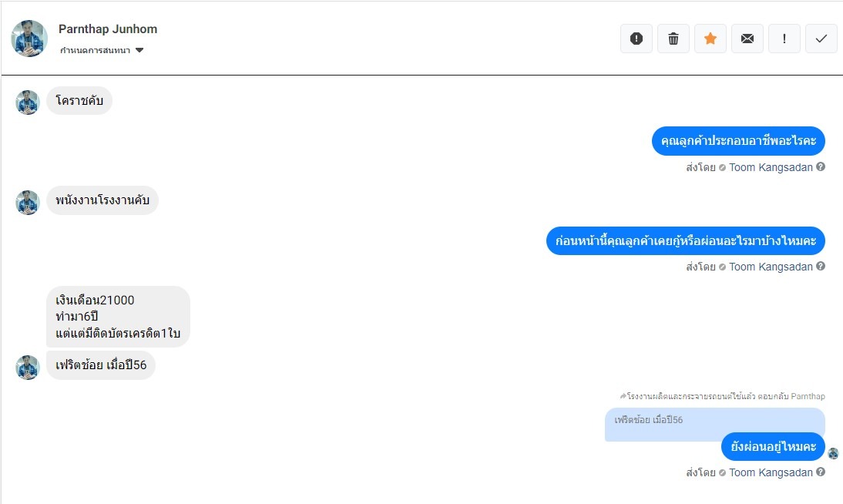Open Toom Kangsadan sender link under occupation question
843x504 pixels.
pos(771,167)
